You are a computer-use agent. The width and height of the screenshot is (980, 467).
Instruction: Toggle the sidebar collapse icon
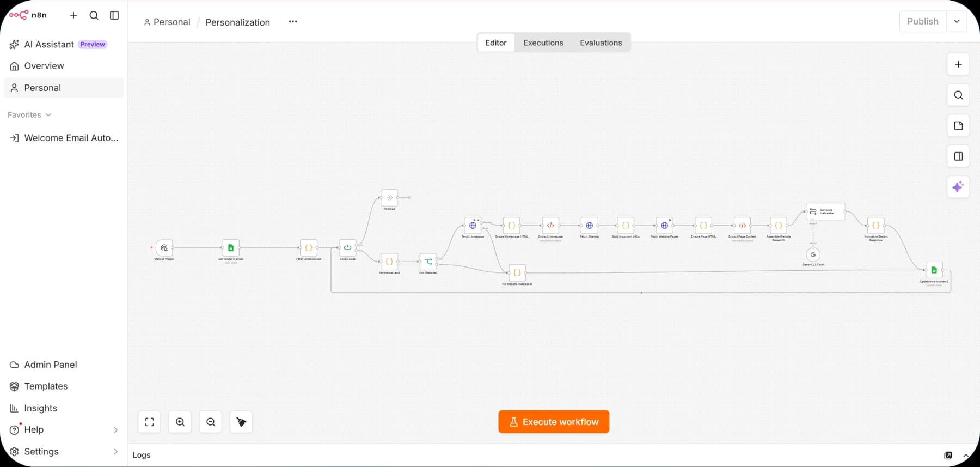[114, 15]
